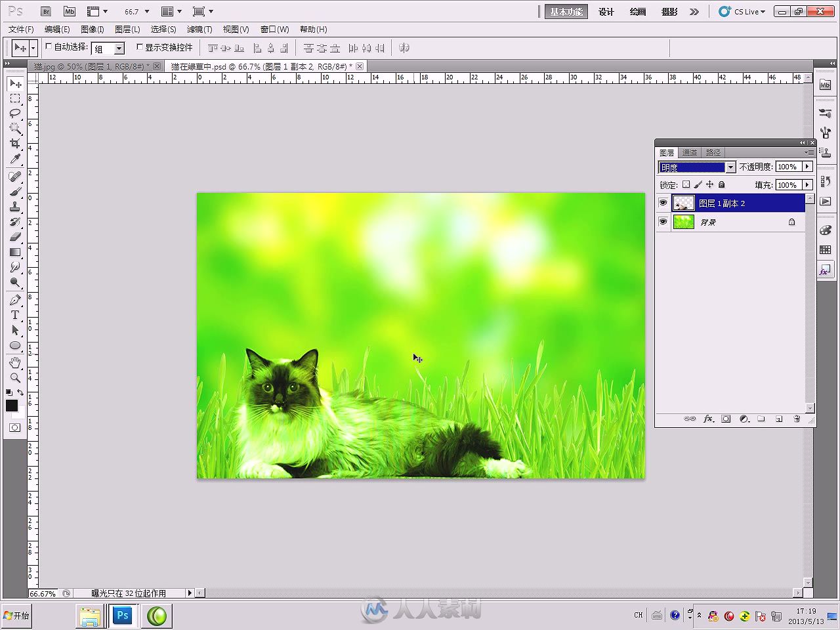The image size is (840, 630).
Task: Open the Color panel palette icon
Action: [x=826, y=230]
